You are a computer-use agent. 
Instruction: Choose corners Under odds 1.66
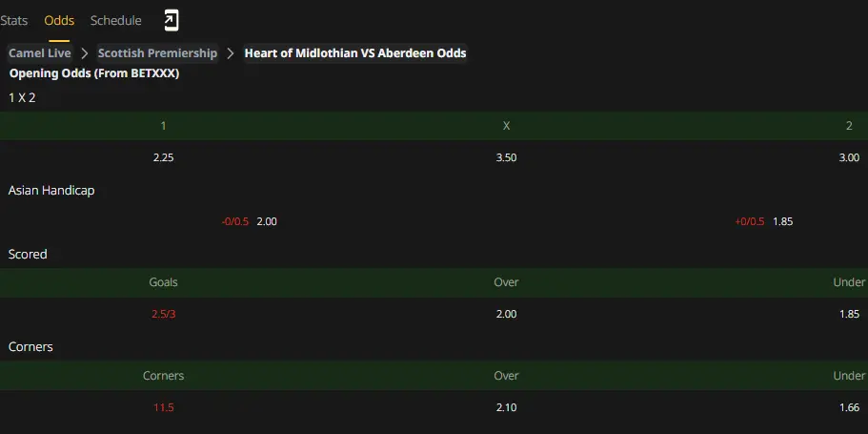849,407
